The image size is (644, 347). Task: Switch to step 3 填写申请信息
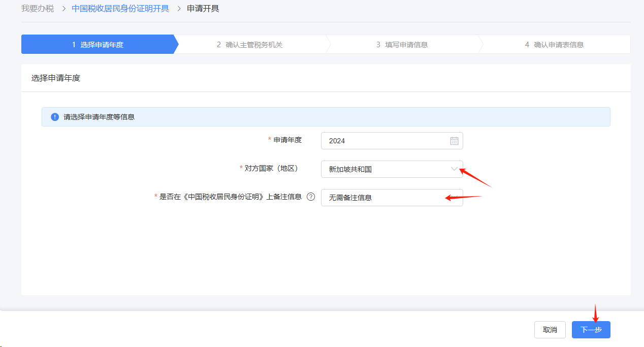(x=403, y=44)
